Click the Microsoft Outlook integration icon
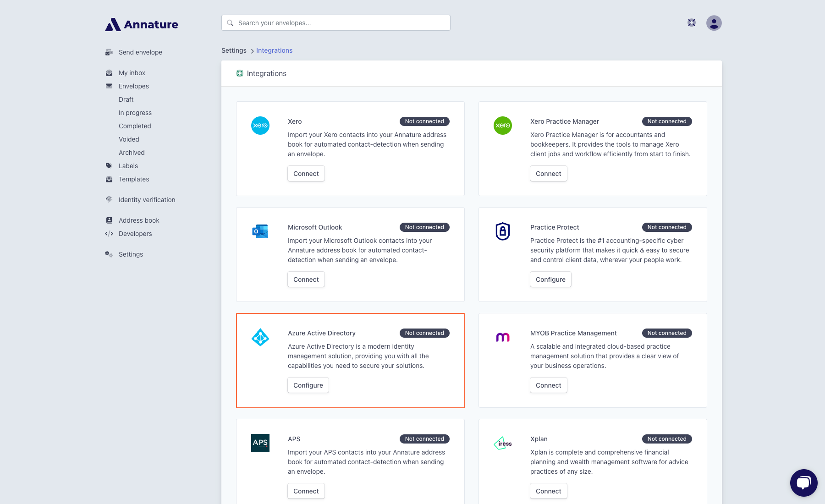This screenshot has width=825, height=504. [x=260, y=232]
